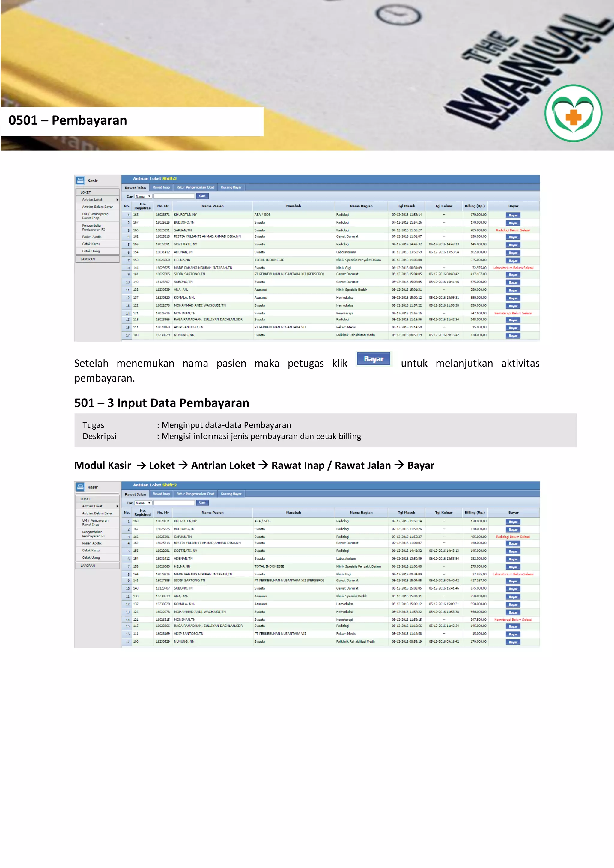Click the Kasir cashier icon in first screenshot
This screenshot has width=614, height=868.
[80, 180]
